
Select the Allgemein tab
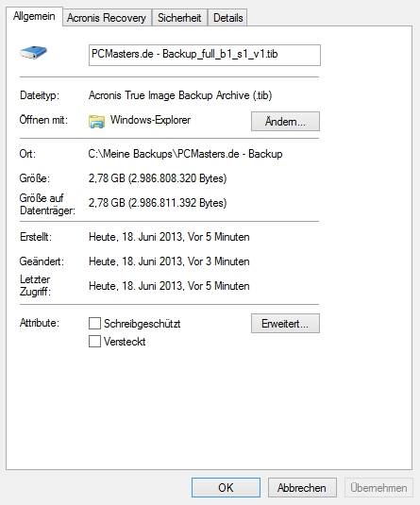coord(34,16)
